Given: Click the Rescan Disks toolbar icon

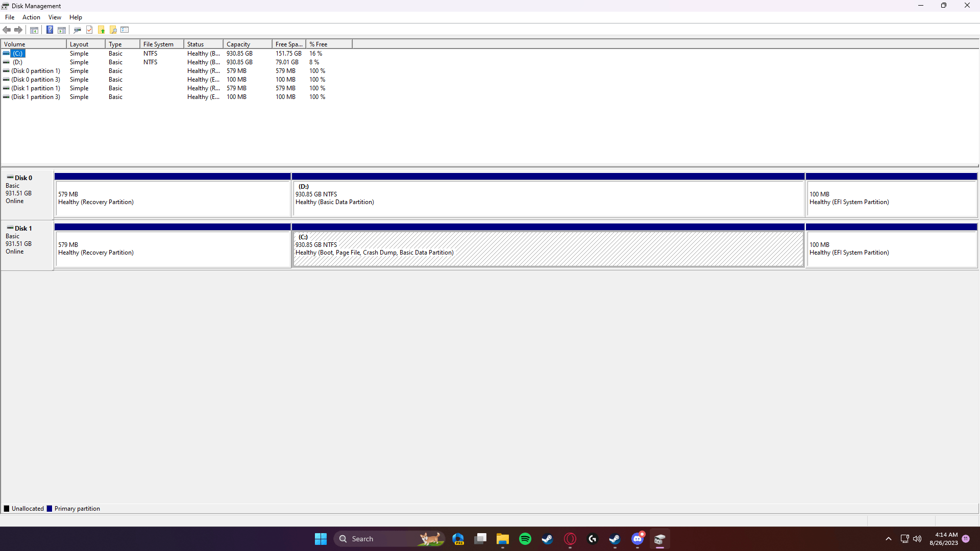Looking at the screenshot, I should 78,30.
